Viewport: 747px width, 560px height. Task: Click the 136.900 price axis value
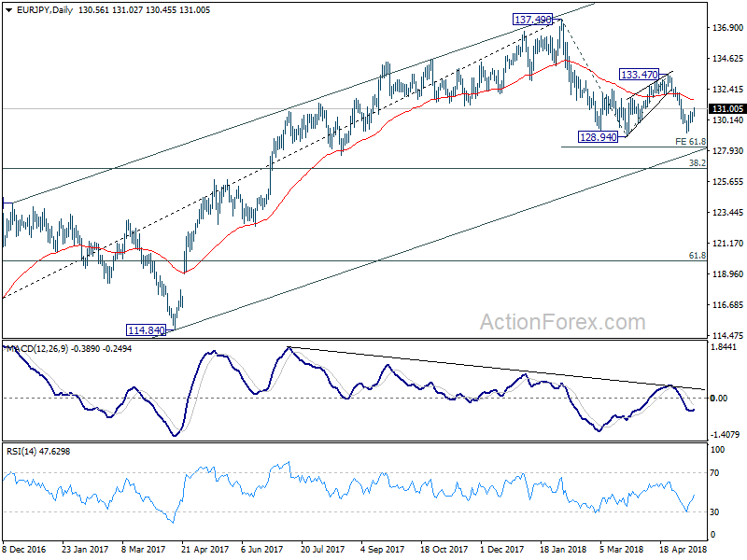[x=727, y=28]
